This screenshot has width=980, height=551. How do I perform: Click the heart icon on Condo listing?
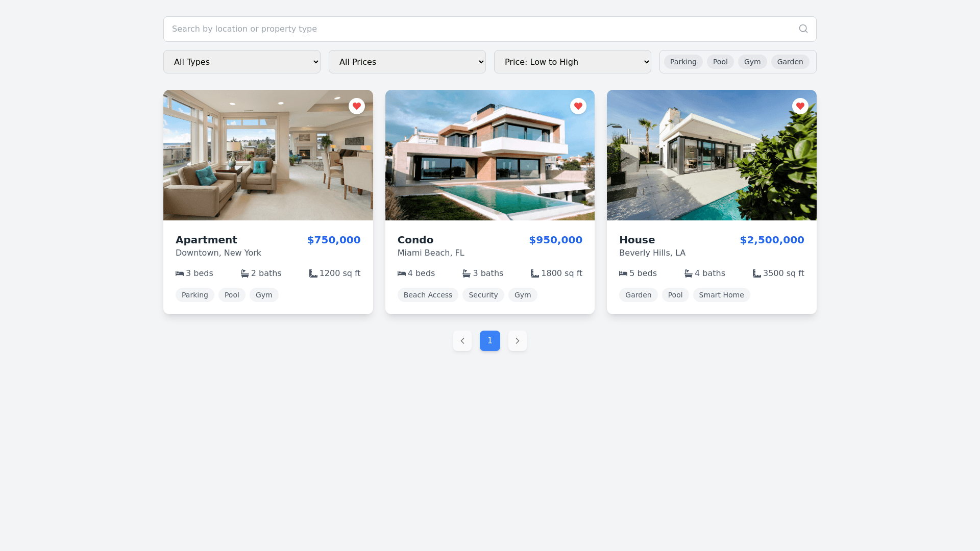point(578,106)
